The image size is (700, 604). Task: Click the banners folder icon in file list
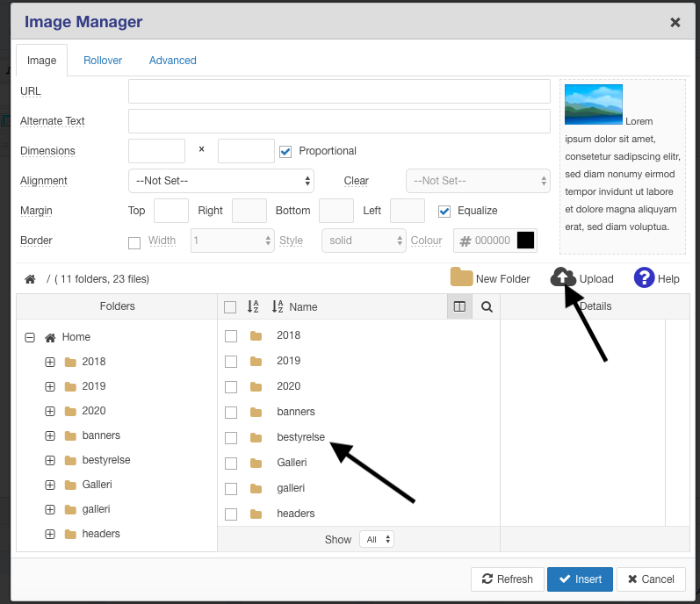(256, 412)
